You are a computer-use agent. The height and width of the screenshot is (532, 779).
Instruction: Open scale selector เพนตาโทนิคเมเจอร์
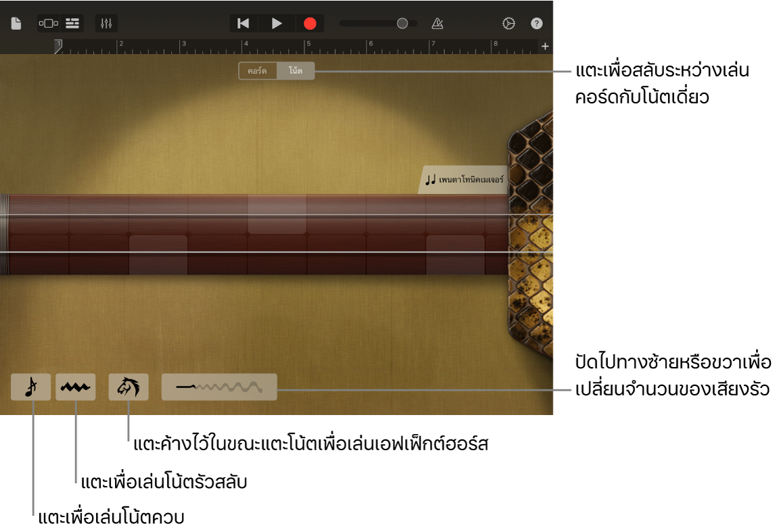[x=464, y=179]
